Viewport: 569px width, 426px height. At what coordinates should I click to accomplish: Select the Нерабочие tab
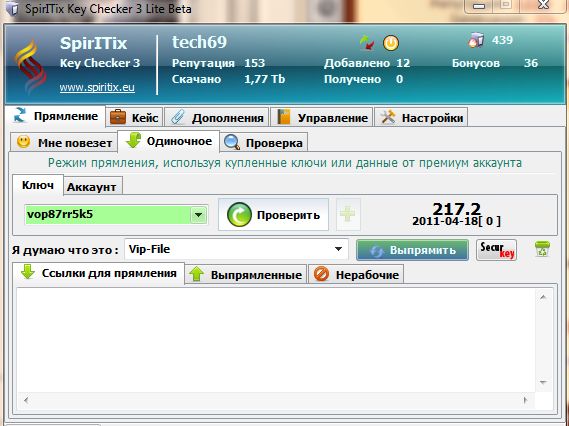pyautogui.click(x=356, y=274)
